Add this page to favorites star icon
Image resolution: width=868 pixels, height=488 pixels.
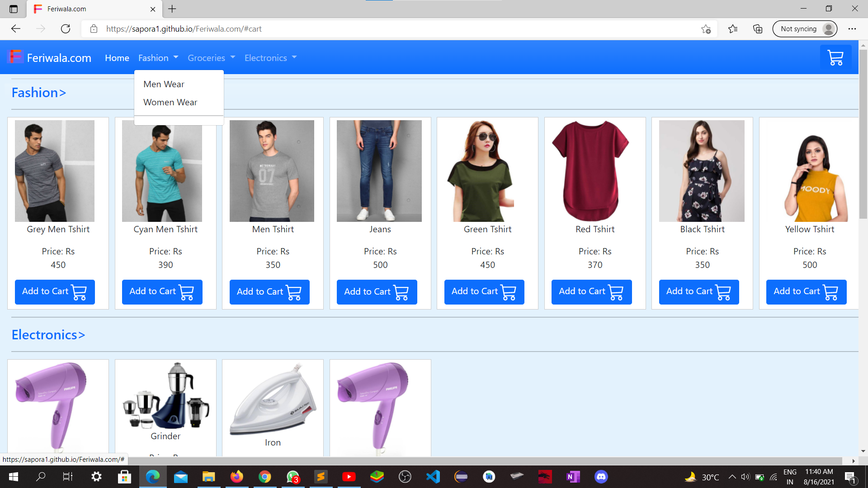[706, 29]
